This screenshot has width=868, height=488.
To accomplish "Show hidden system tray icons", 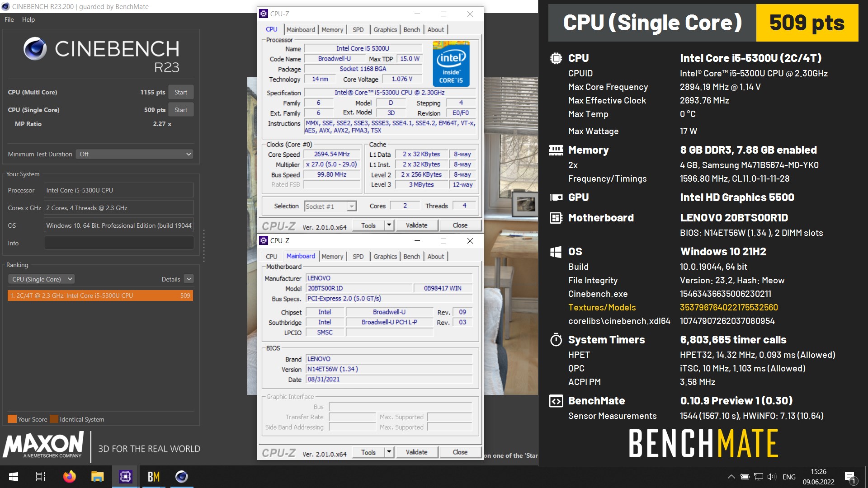I will tap(731, 477).
